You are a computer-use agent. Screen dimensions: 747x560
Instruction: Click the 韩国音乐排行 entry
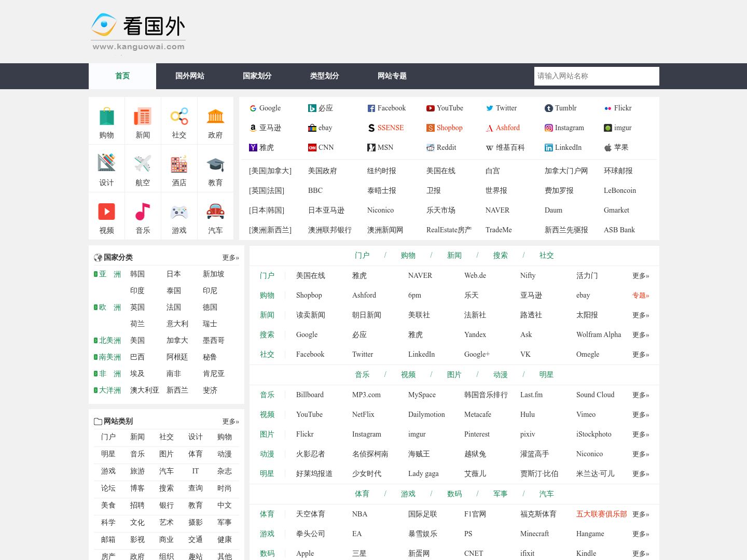coord(486,395)
